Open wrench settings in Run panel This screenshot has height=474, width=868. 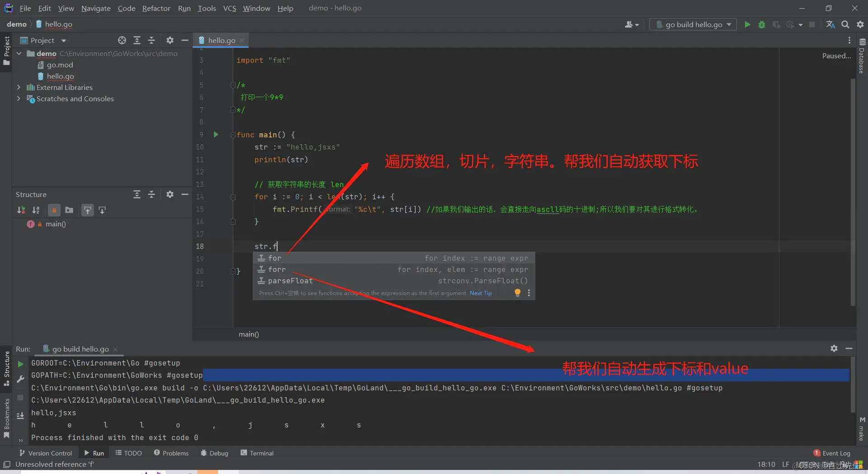(20, 380)
